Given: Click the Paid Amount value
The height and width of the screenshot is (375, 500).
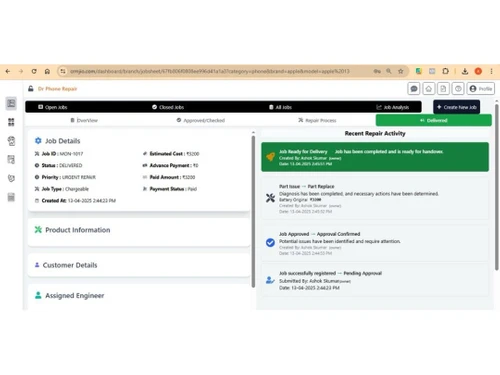Looking at the screenshot, I should 189,177.
